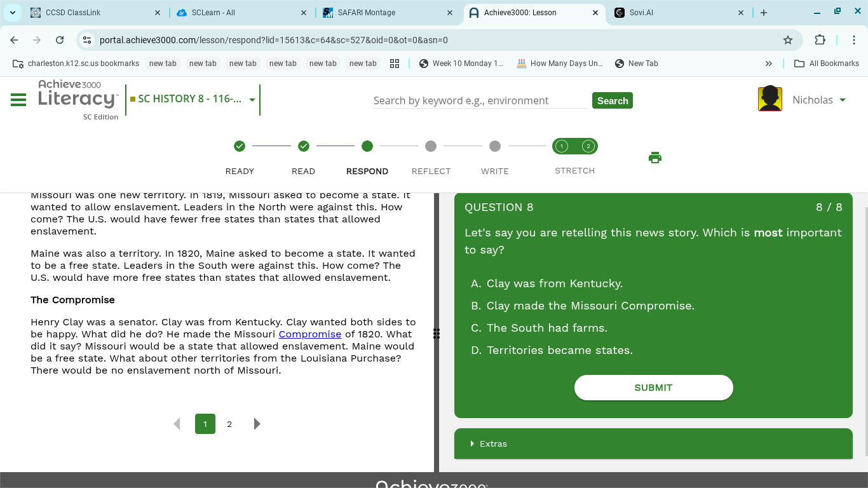Open the Compromise vocabulary link
This screenshot has width=868, height=488.
310,334
